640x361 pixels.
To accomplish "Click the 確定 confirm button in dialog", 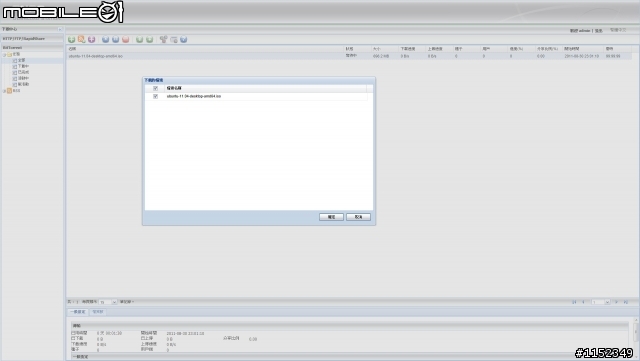I will pyautogui.click(x=331, y=217).
